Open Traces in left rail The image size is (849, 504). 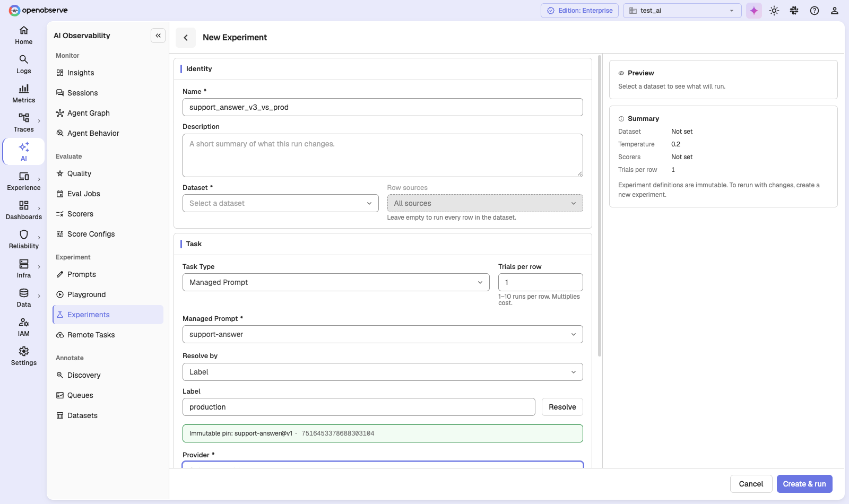pyautogui.click(x=23, y=123)
